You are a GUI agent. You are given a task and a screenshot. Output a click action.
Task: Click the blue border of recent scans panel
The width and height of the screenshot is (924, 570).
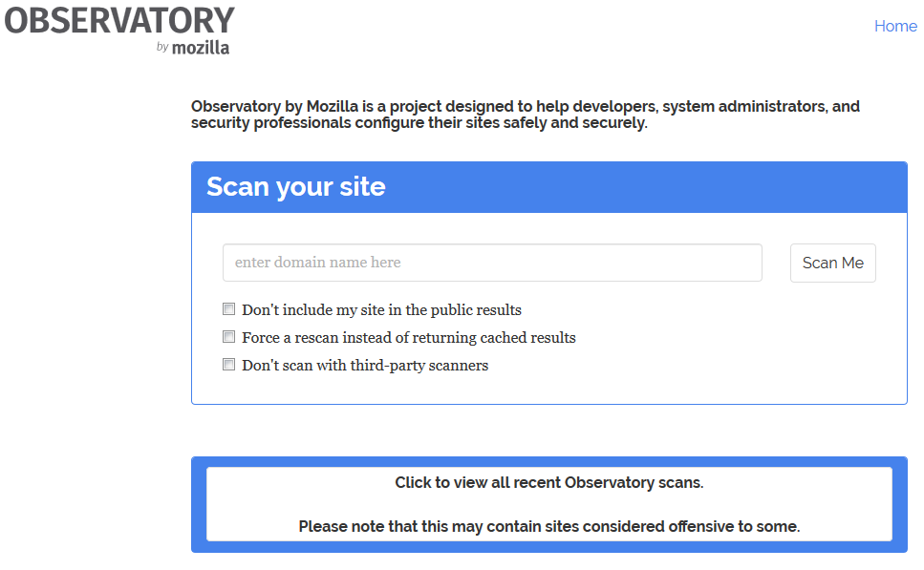(x=198, y=505)
